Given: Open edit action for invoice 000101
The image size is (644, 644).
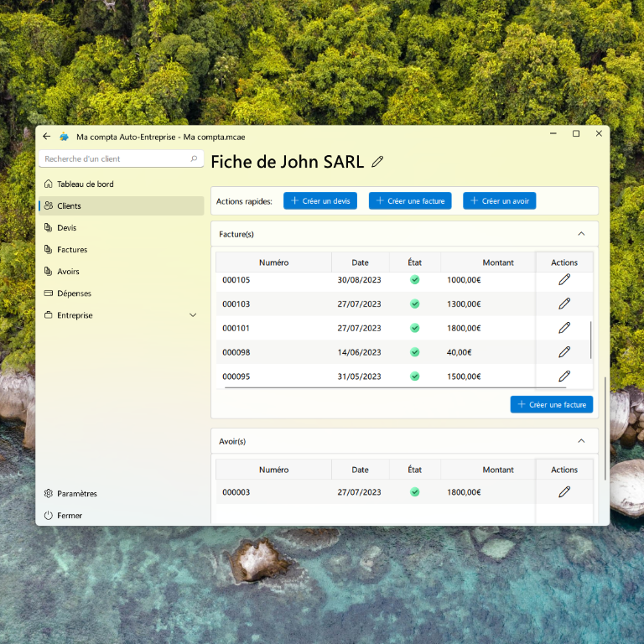Looking at the screenshot, I should 564,328.
